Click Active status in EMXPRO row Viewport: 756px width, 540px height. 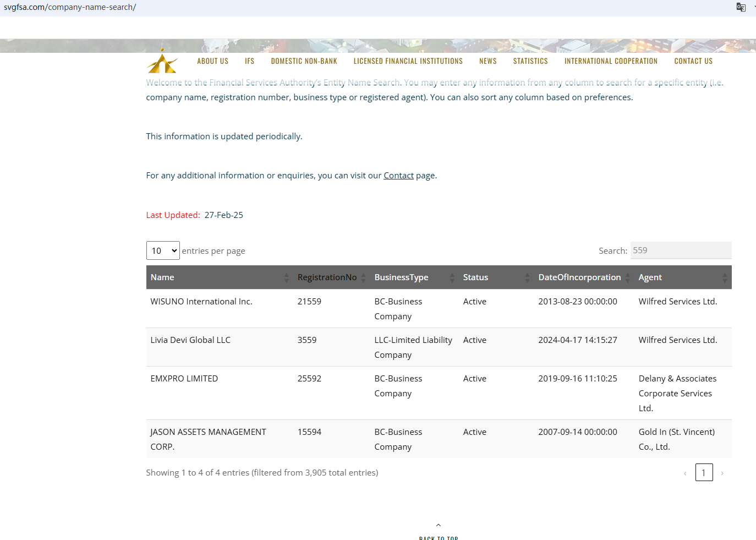pos(475,379)
